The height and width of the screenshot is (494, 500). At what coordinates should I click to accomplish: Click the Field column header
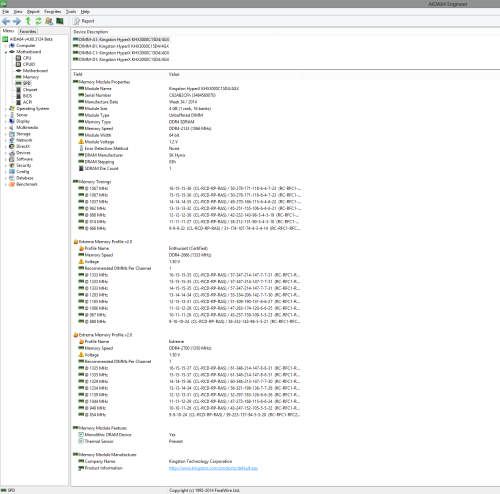pyautogui.click(x=119, y=74)
